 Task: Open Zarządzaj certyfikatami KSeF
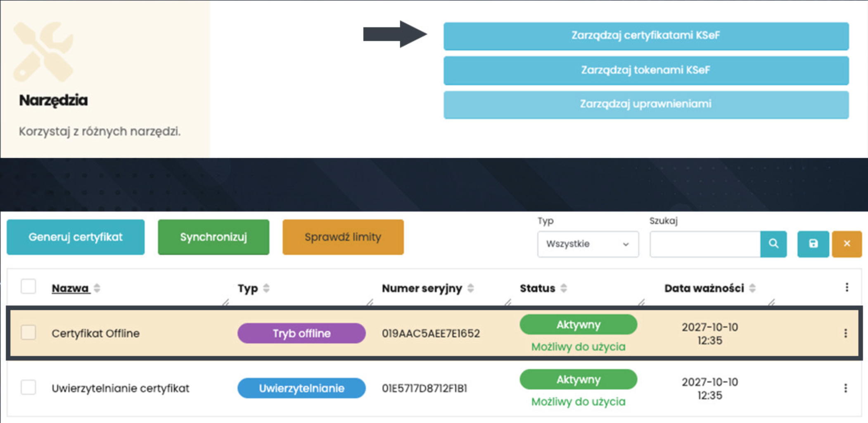(x=646, y=36)
